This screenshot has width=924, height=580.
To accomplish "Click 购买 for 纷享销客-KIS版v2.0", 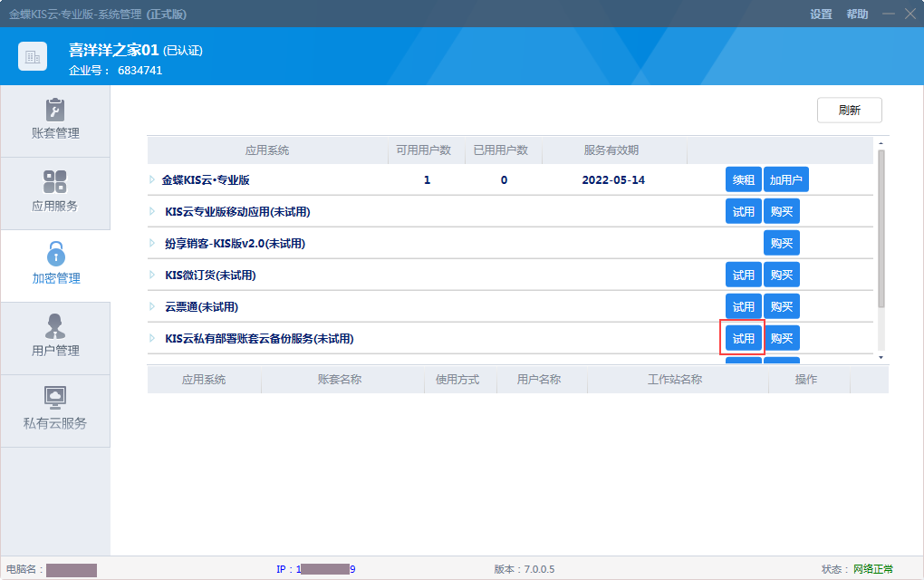I will click(782, 244).
